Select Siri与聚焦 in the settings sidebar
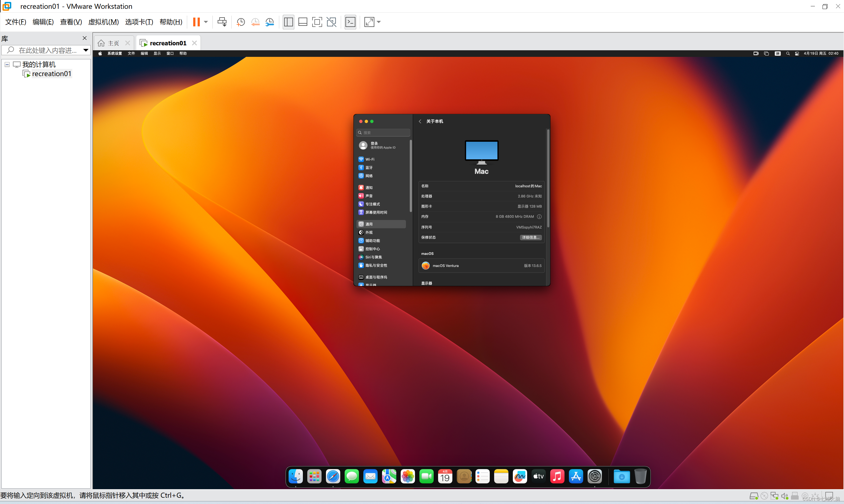Image resolution: width=844 pixels, height=504 pixels. 381,257
